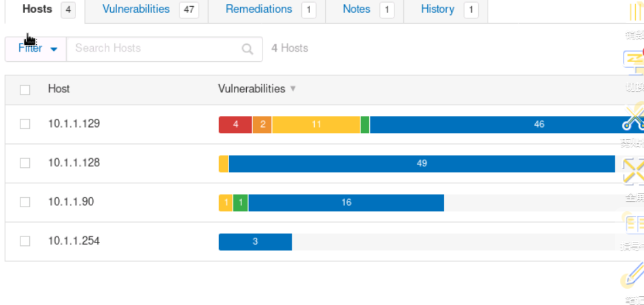Click the Vulnerabilities column sort arrow
The height and width of the screenshot is (305, 644).
pyautogui.click(x=293, y=89)
